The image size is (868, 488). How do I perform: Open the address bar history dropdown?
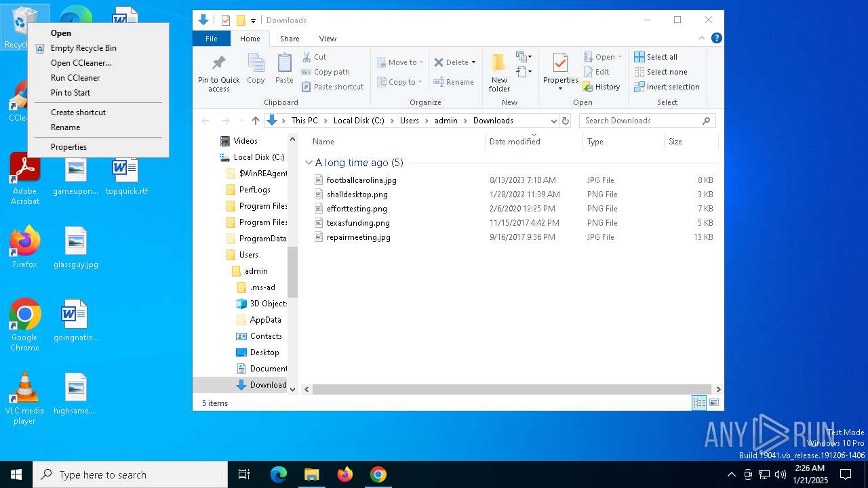(553, 121)
